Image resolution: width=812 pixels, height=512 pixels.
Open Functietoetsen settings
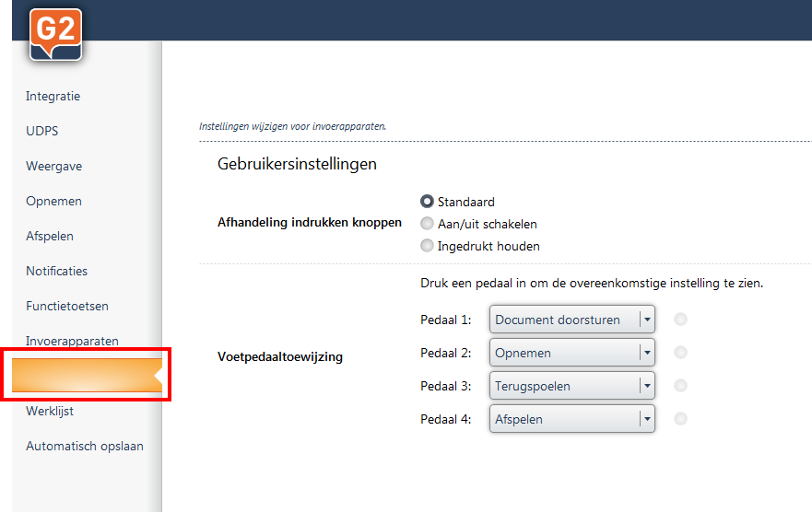pos(67,306)
